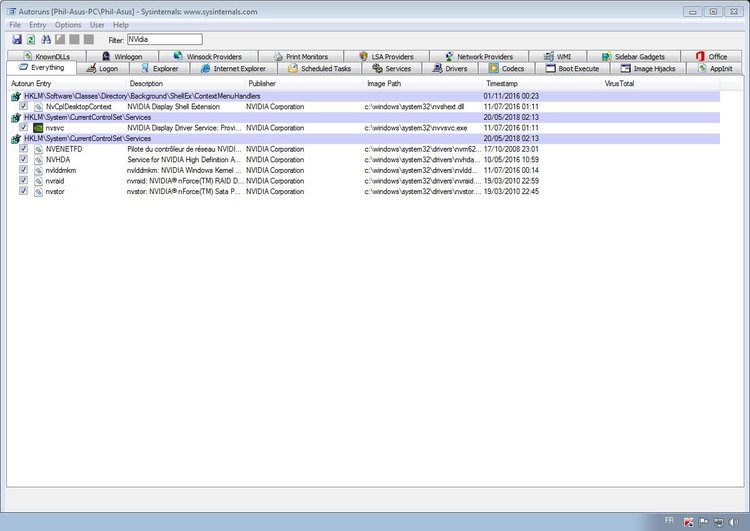Viewport: 750px width, 531px height.
Task: Click the network tray icon
Action: [718, 522]
